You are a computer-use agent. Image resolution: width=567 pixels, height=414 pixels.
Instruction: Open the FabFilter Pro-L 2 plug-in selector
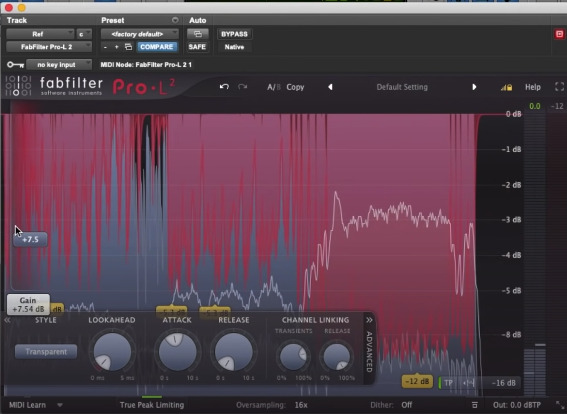click(x=49, y=47)
